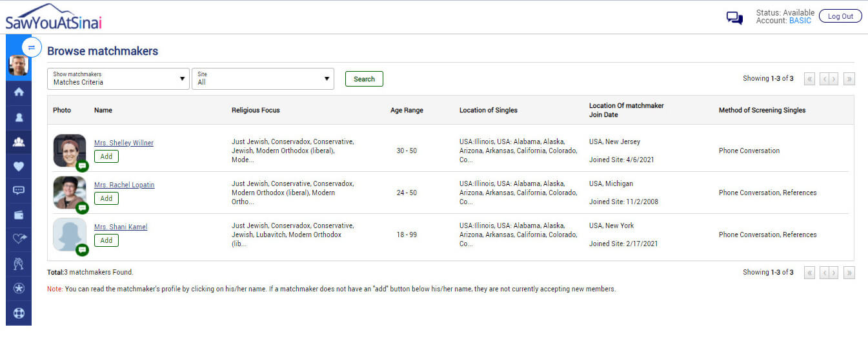Click the Search button
The width and height of the screenshot is (868, 356).
364,79
